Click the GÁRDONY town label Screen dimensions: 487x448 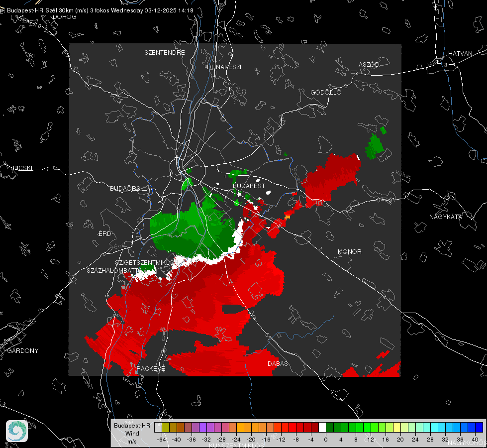(x=23, y=351)
